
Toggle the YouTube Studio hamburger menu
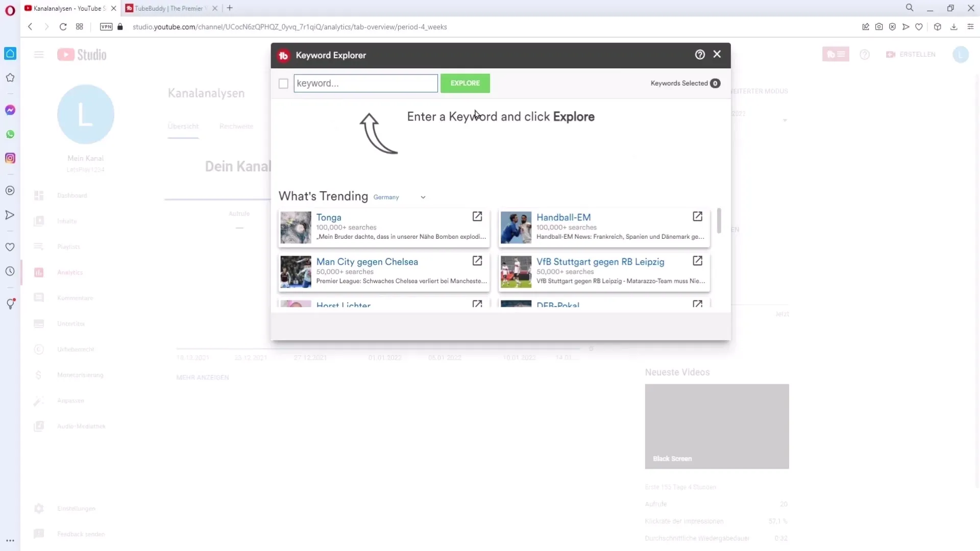pos(39,55)
